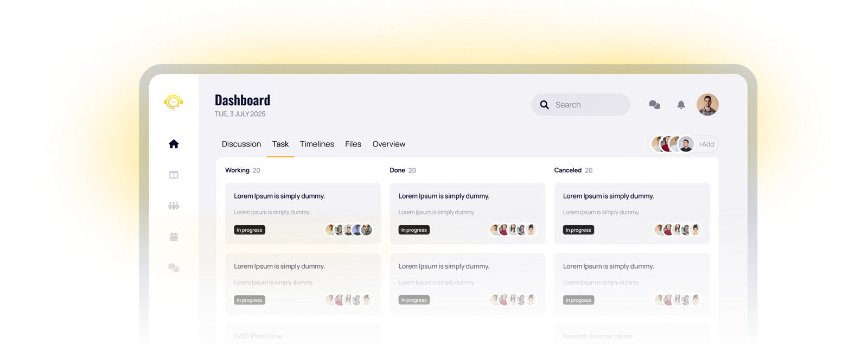Select the Task tab

tap(280, 144)
